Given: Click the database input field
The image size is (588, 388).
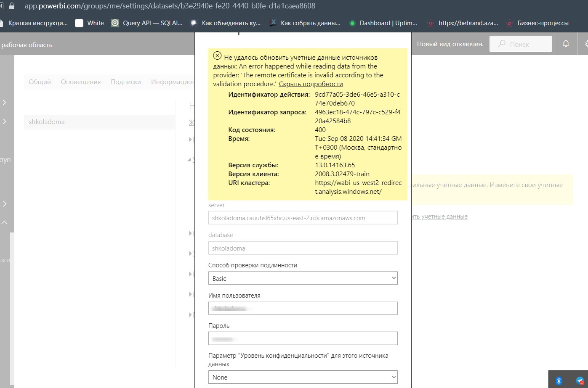Looking at the screenshot, I should [x=303, y=248].
